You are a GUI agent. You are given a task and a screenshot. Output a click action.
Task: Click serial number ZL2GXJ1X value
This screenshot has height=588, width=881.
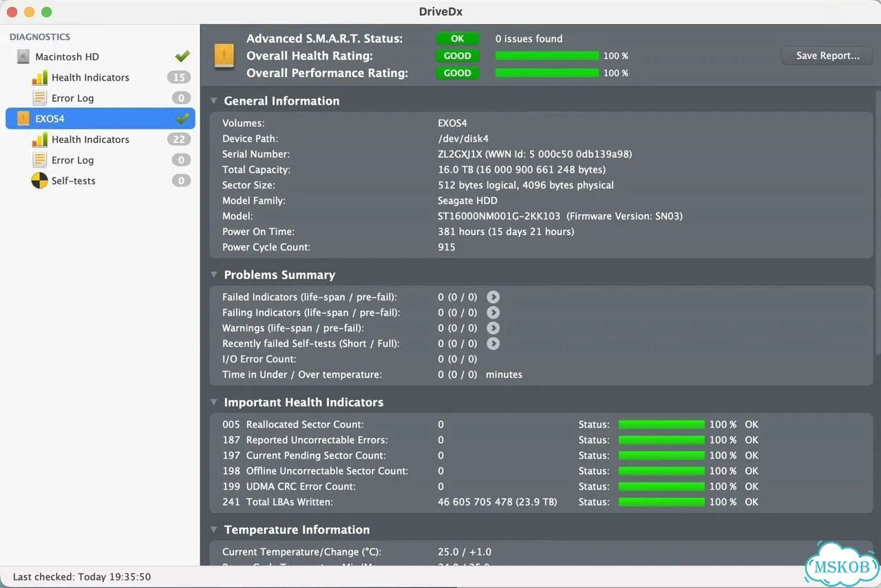460,154
